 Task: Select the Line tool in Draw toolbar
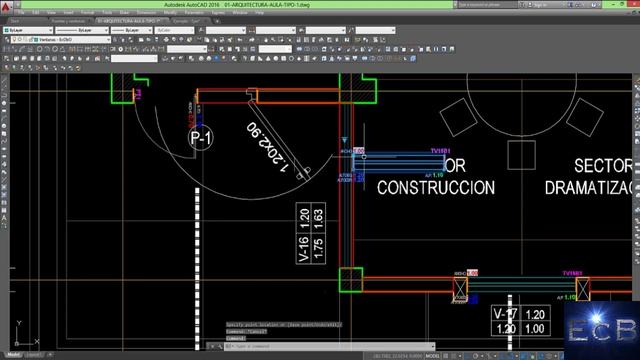pyautogui.click(x=4, y=80)
